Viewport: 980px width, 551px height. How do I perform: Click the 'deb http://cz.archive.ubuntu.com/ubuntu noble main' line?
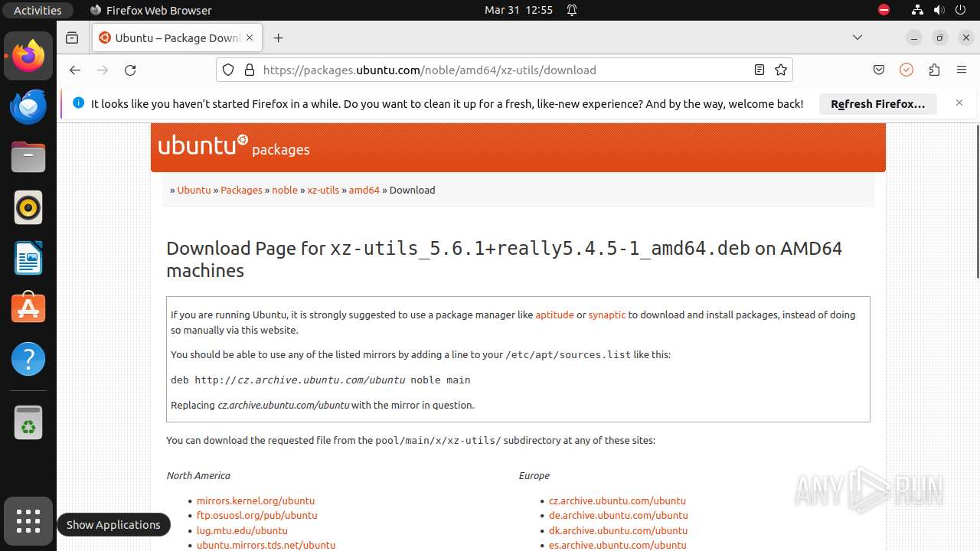[x=320, y=380]
